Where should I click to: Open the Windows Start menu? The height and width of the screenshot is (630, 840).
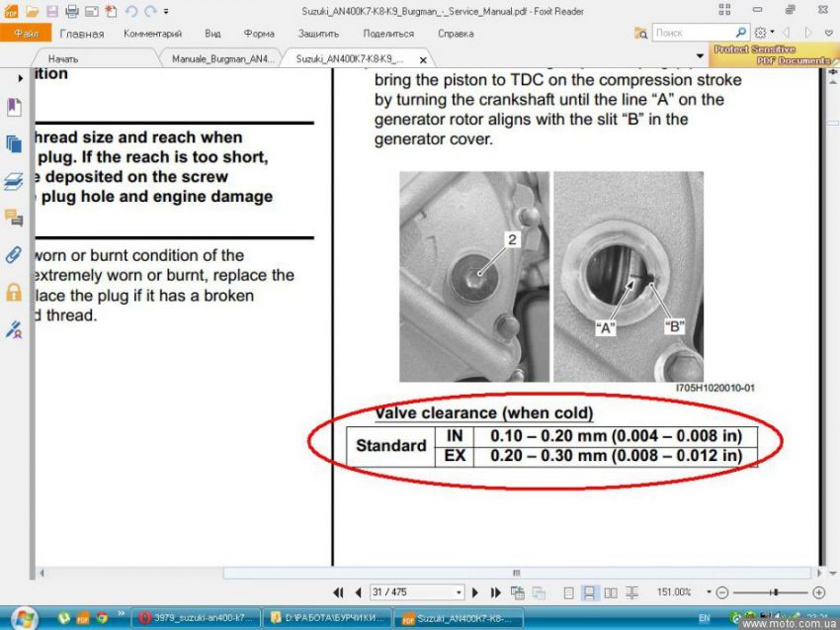pyautogui.click(x=25, y=618)
